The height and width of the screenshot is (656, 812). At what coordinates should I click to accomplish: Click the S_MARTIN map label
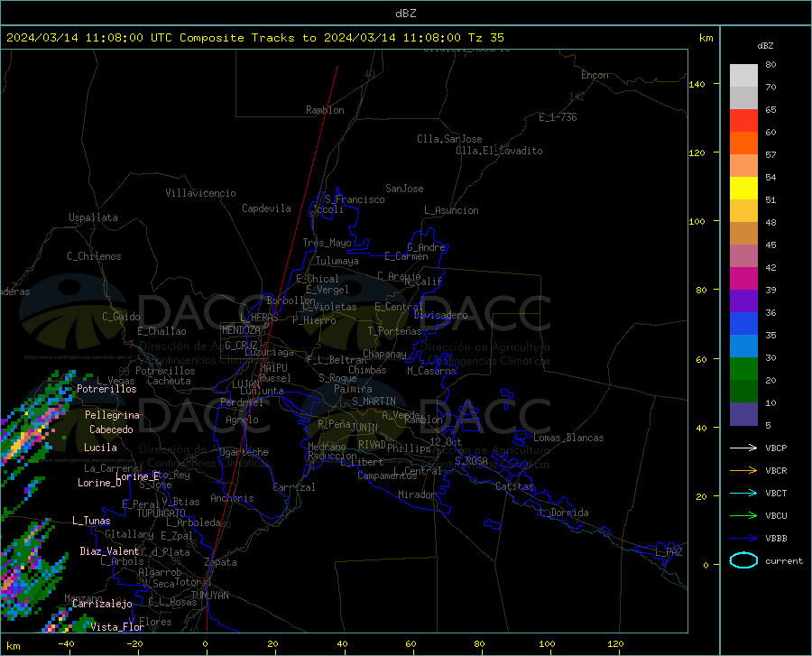(374, 402)
